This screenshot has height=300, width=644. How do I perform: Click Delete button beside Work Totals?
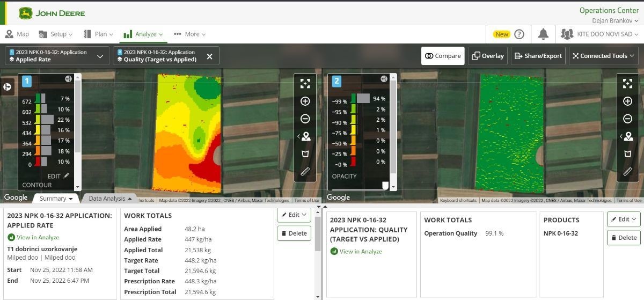pyautogui.click(x=294, y=233)
